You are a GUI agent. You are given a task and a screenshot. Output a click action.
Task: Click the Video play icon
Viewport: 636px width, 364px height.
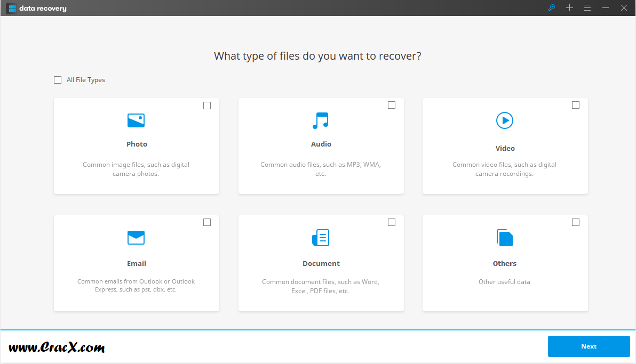click(505, 120)
